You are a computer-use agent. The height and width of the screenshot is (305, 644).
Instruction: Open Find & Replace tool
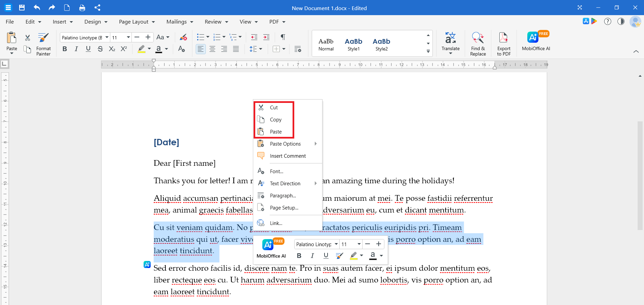coord(478,44)
